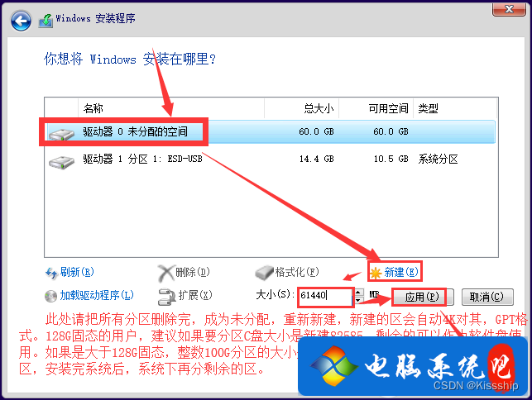532x400 pixels.
Task: Click the 取消(C) cancel button
Action: pyautogui.click(x=487, y=298)
